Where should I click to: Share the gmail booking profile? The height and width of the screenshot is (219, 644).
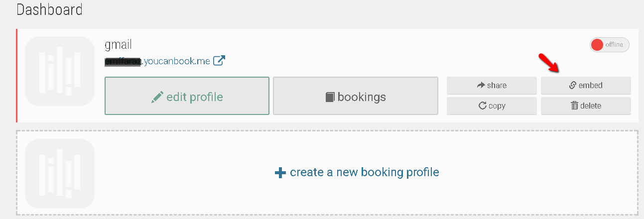492,86
